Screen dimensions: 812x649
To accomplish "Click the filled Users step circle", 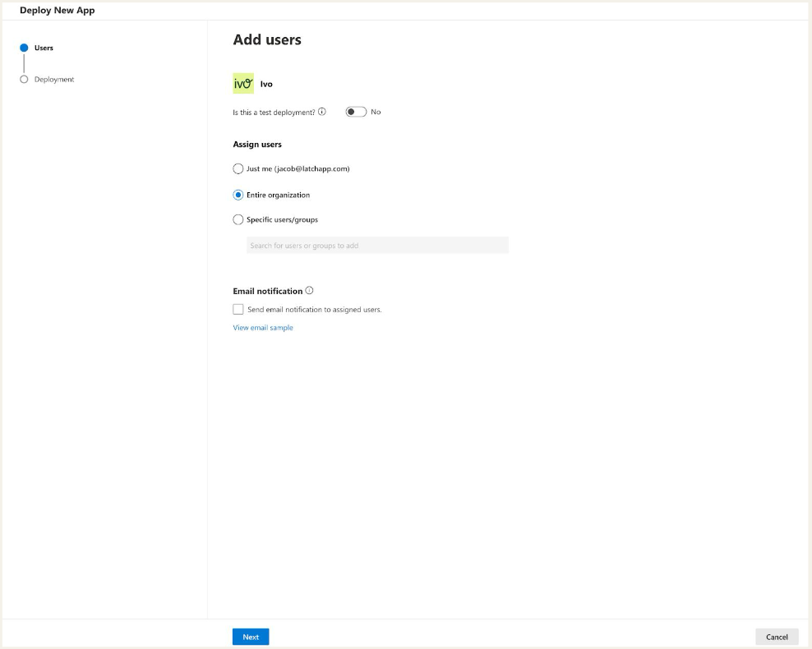I will [x=24, y=48].
